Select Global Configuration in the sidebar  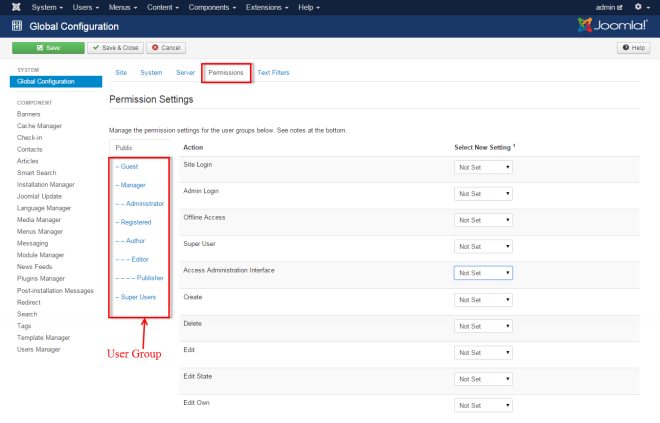click(x=56, y=81)
